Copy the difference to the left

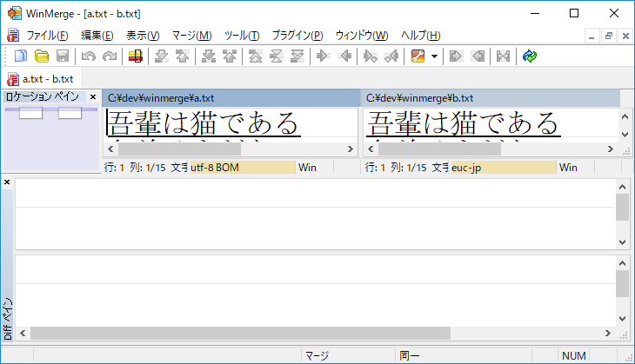click(x=344, y=56)
